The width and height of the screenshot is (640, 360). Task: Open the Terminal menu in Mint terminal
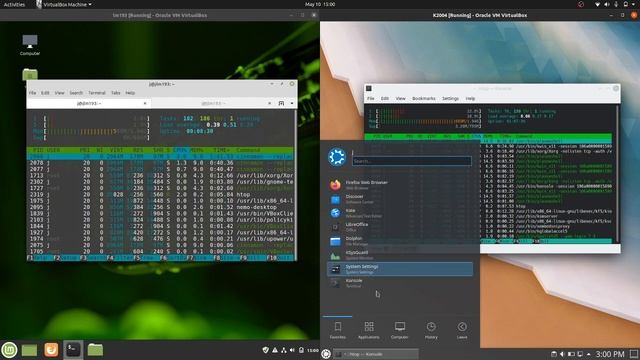pos(97,93)
